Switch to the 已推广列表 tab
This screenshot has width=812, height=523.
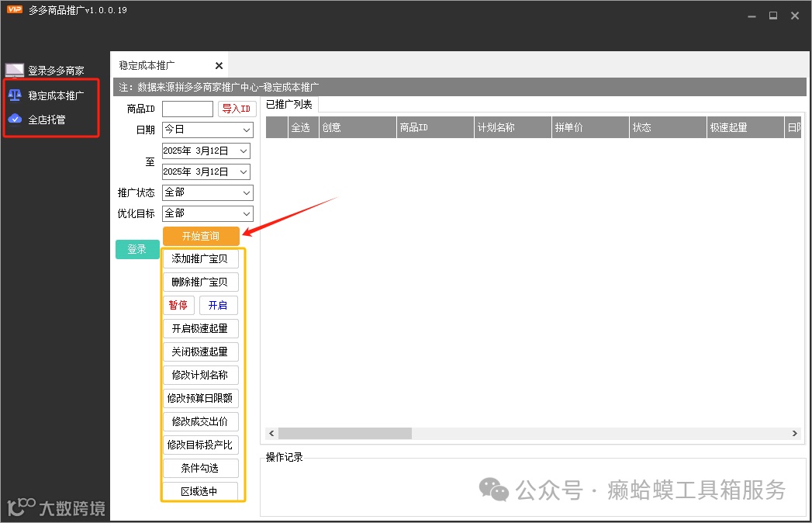point(289,104)
